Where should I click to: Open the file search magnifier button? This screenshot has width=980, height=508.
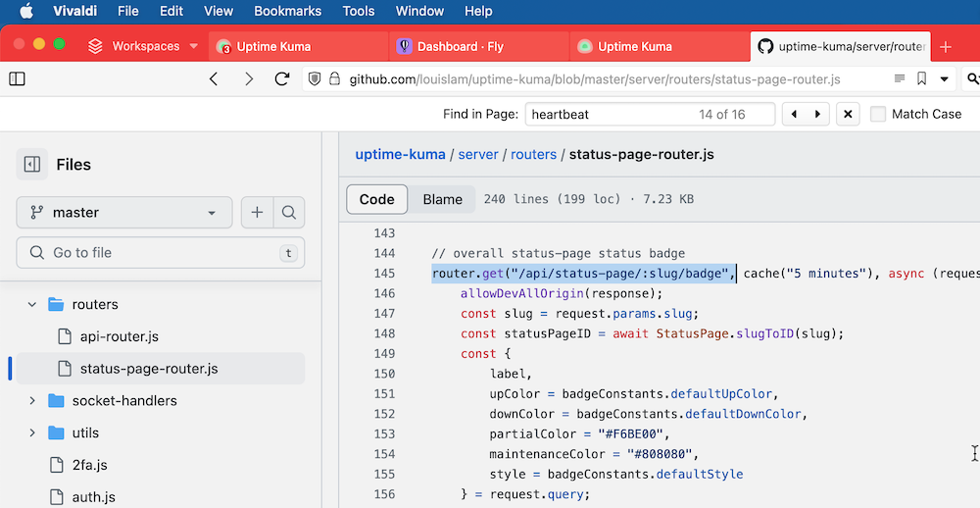(x=289, y=213)
